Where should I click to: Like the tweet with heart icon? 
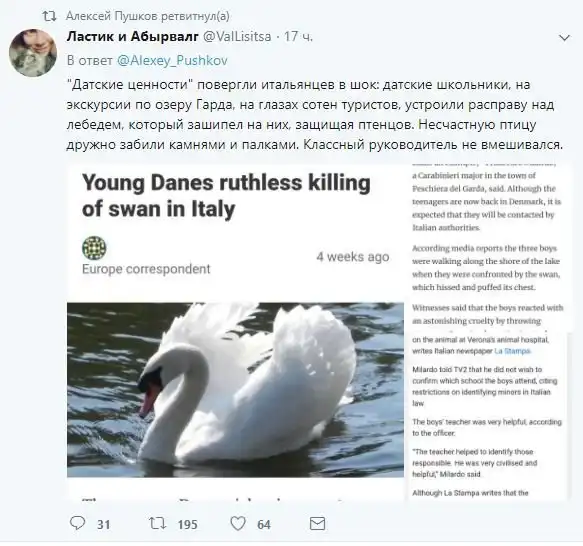[238, 524]
